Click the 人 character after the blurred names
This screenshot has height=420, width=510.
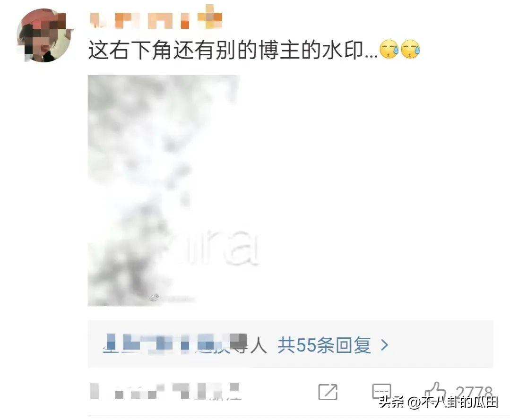[258, 345]
